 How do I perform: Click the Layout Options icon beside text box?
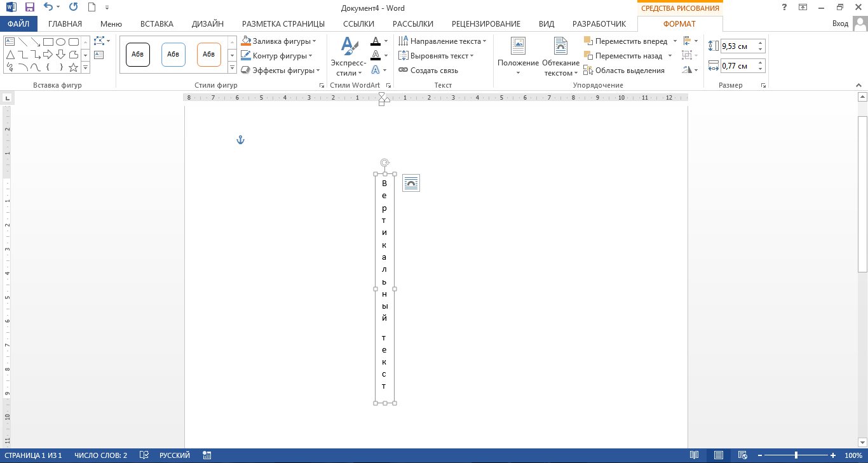point(411,183)
